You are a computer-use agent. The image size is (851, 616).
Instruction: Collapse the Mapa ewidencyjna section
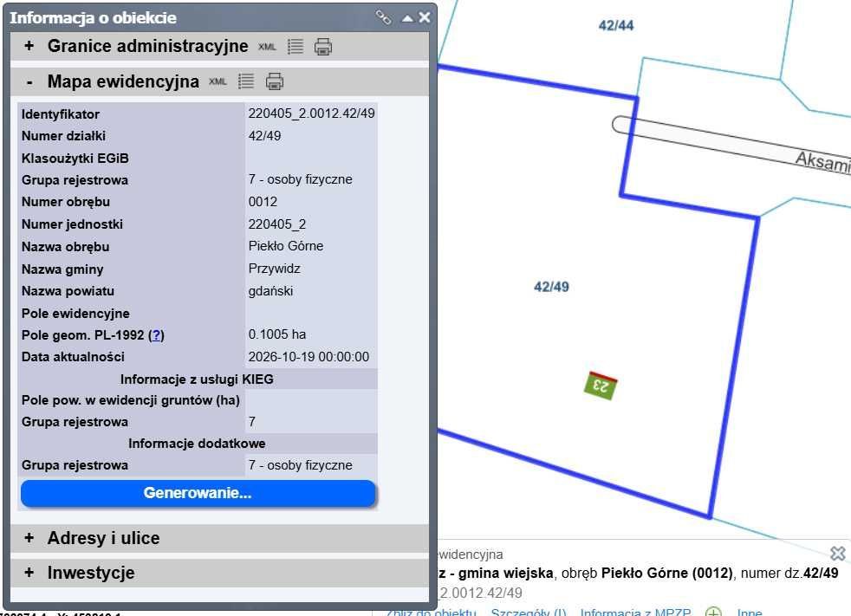tap(29, 82)
